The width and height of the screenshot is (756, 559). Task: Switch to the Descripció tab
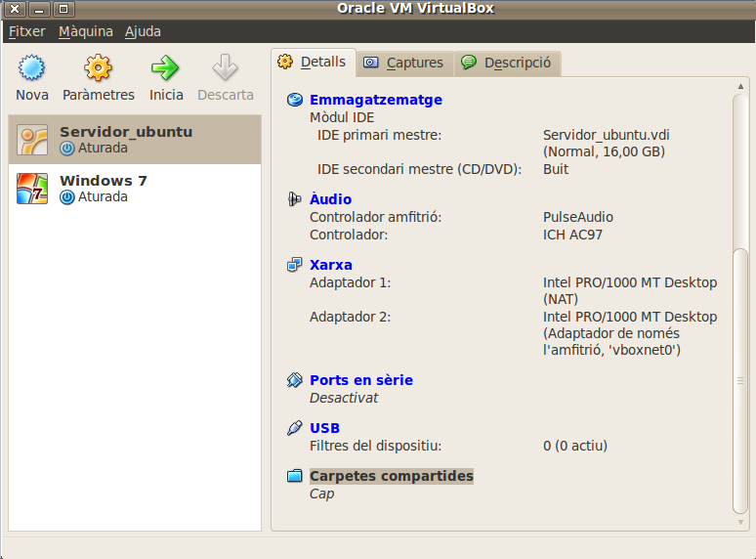click(507, 63)
